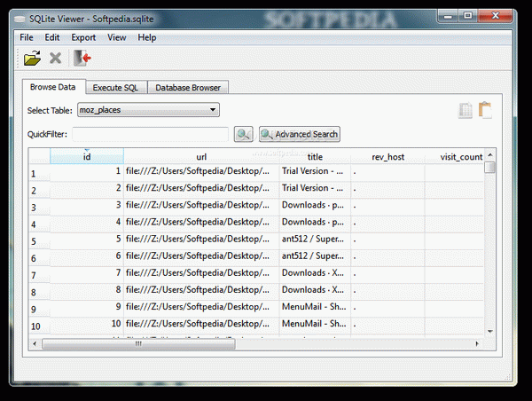Open a database with the folder icon
The width and height of the screenshot is (532, 401).
pyautogui.click(x=32, y=58)
